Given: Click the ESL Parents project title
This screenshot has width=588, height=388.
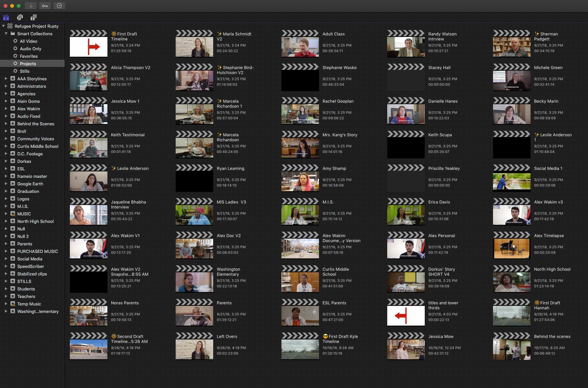Looking at the screenshot, I should [334, 303].
